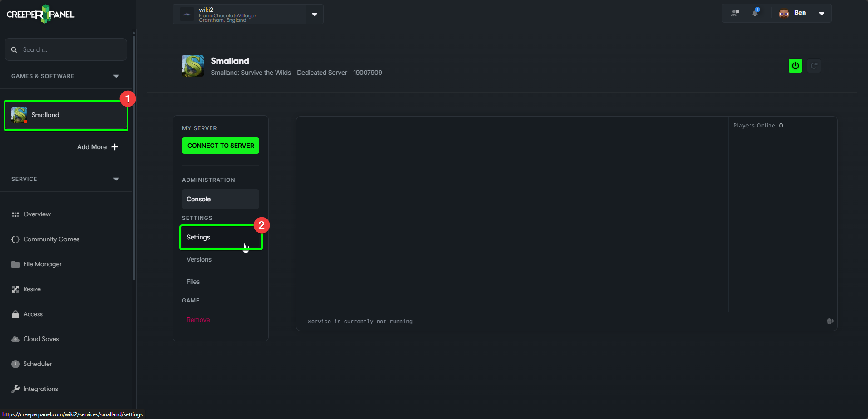This screenshot has height=419, width=868.
Task: Open the Ben account dropdown arrow
Action: tap(822, 13)
